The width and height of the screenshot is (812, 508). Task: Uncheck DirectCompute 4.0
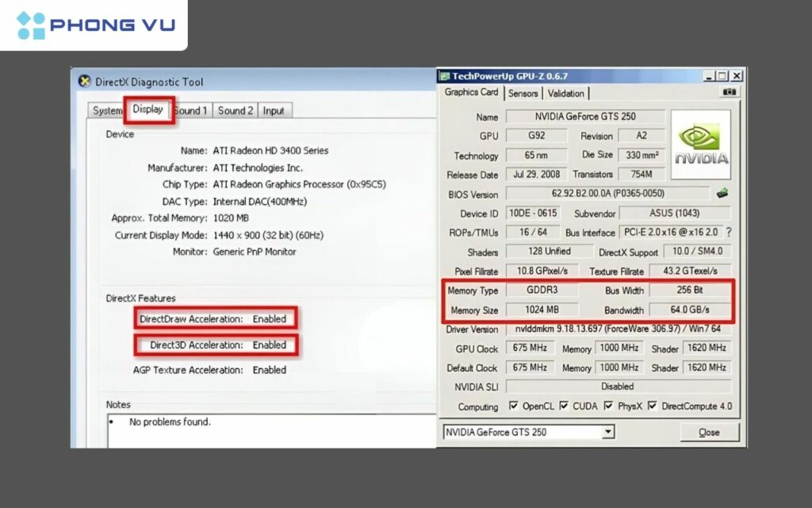[x=652, y=406]
